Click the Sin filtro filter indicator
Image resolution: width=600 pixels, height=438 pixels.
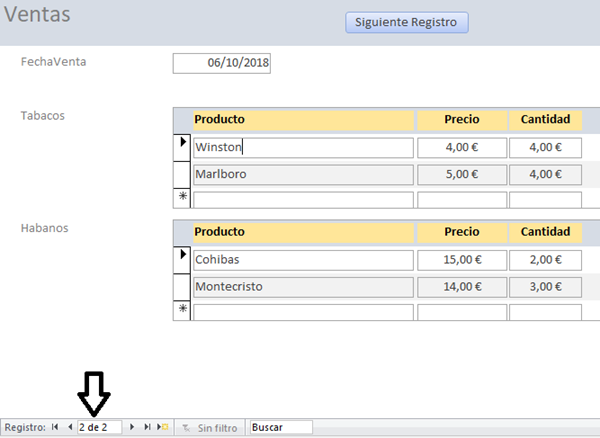(210, 428)
